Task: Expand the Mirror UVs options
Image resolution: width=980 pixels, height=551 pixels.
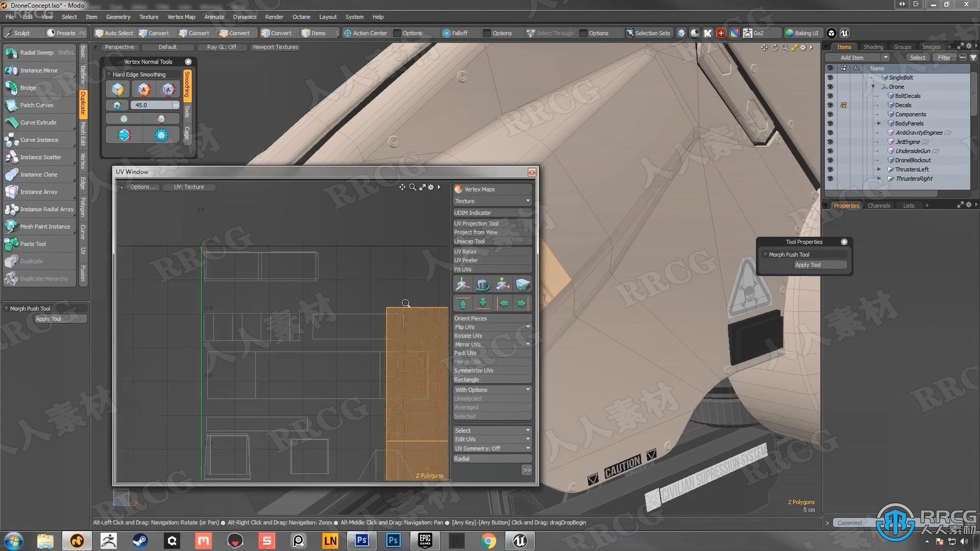Action: pos(527,344)
